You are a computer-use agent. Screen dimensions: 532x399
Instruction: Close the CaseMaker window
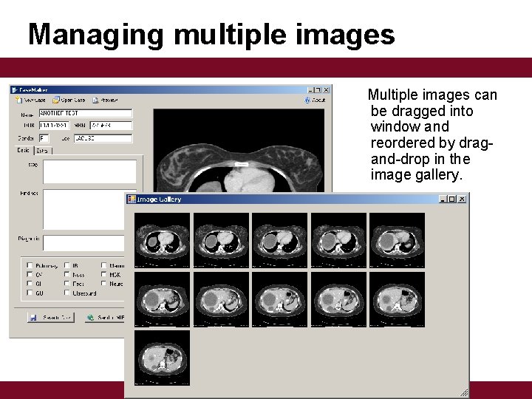326,90
